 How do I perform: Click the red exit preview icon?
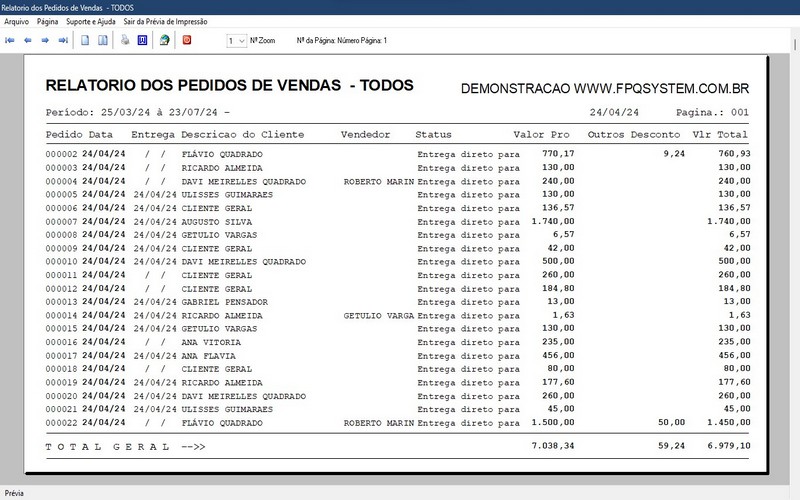coord(187,40)
